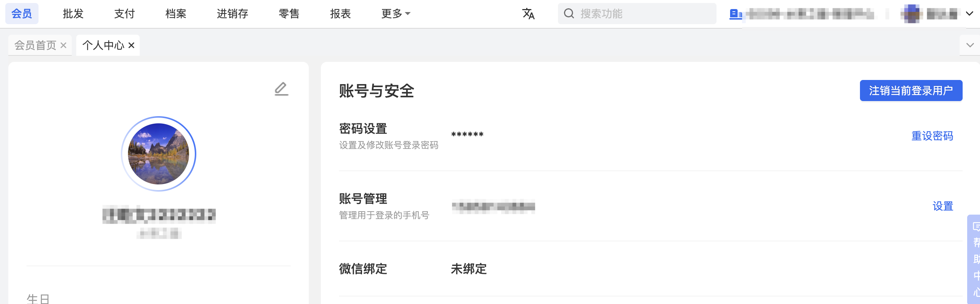Expand the tab list chevron
This screenshot has width=980, height=304.
[x=970, y=45]
